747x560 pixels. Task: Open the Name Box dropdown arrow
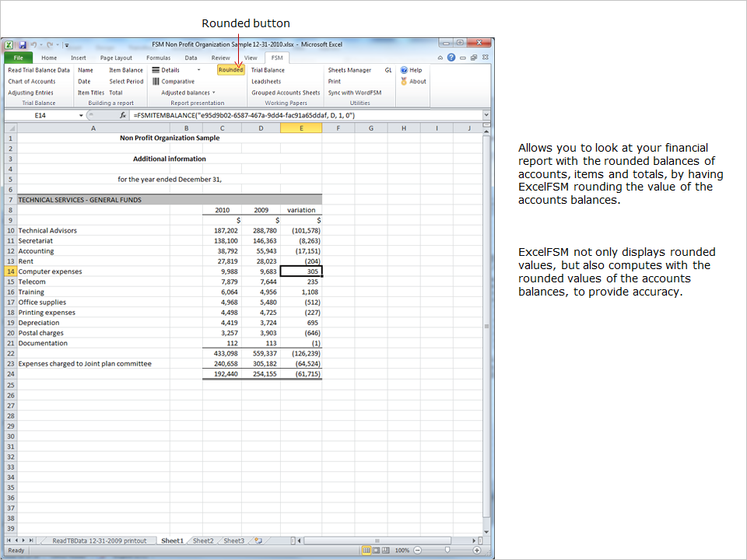click(x=81, y=115)
